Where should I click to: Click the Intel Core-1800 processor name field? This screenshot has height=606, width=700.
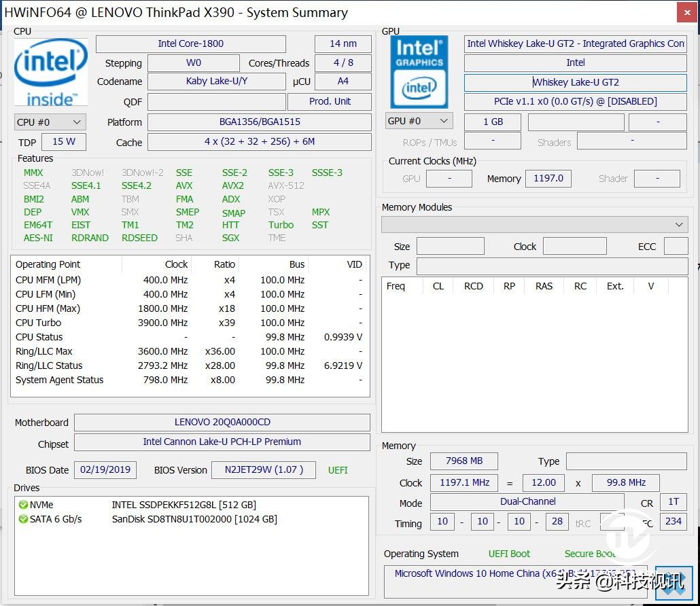190,43
